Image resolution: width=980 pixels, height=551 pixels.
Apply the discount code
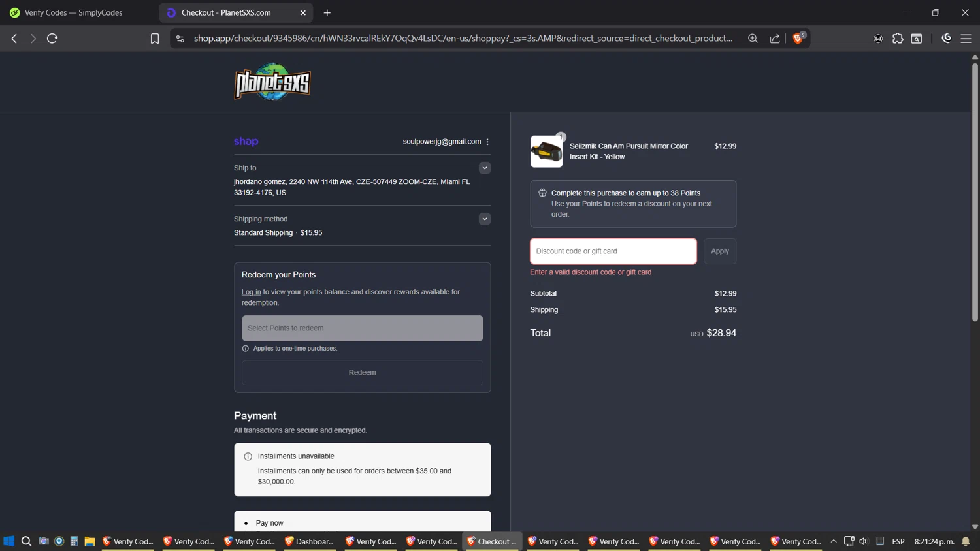tap(719, 251)
